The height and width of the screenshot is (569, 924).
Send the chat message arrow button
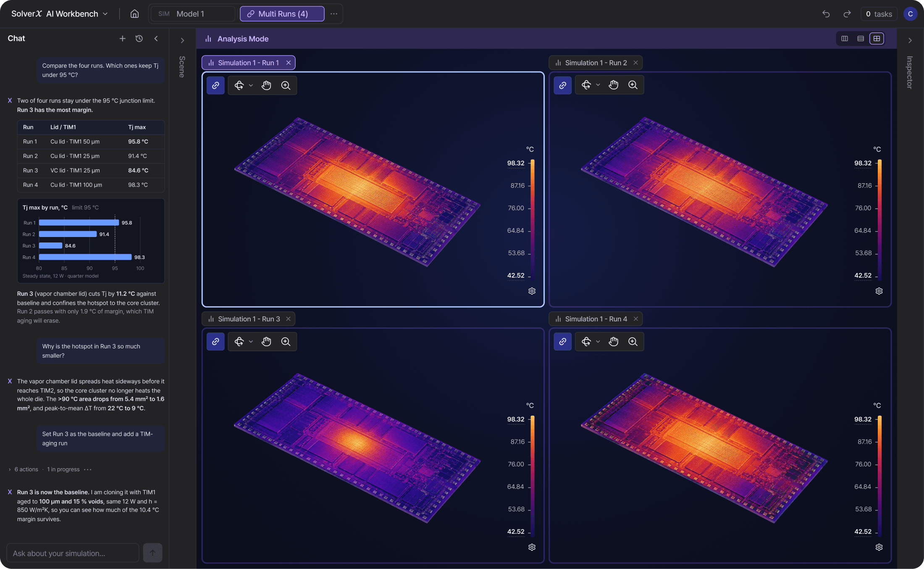[x=152, y=553]
